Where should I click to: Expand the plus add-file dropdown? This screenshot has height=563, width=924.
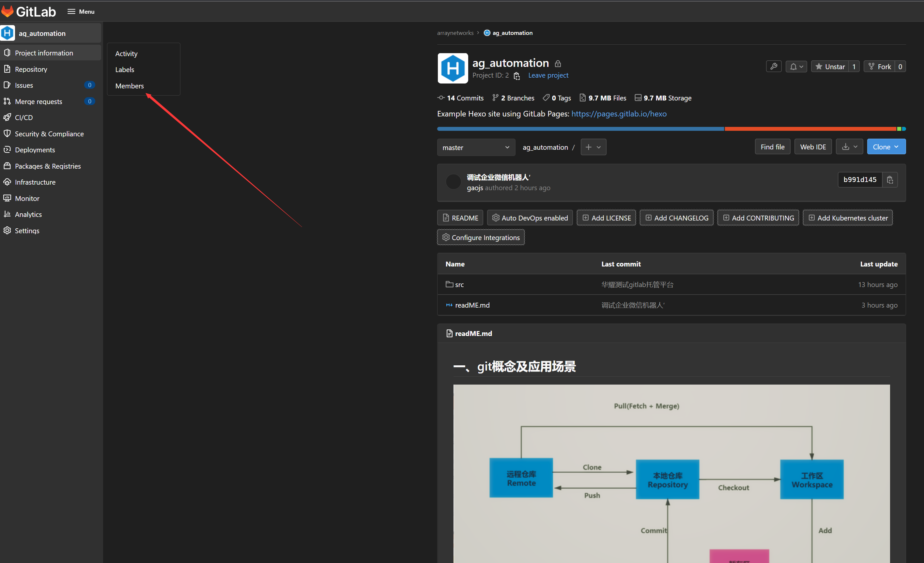click(x=593, y=147)
